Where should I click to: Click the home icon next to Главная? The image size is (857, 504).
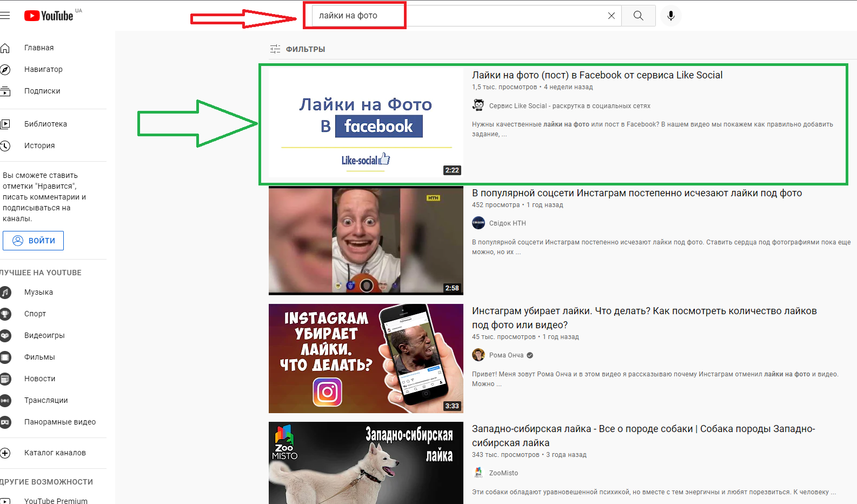5,48
